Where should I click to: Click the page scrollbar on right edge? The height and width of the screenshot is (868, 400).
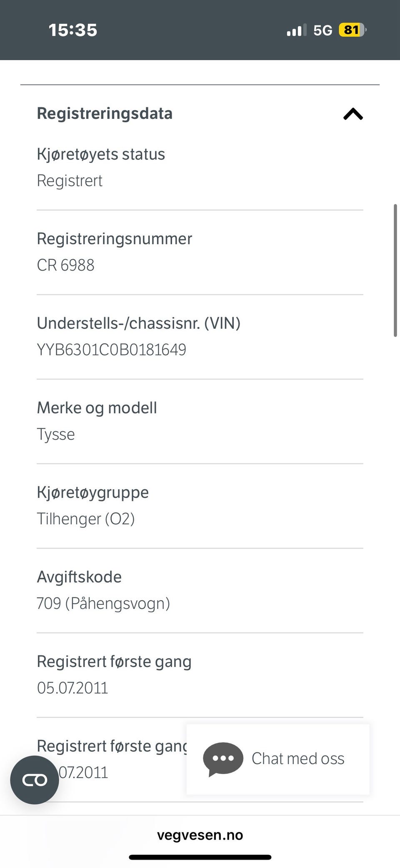(x=395, y=270)
